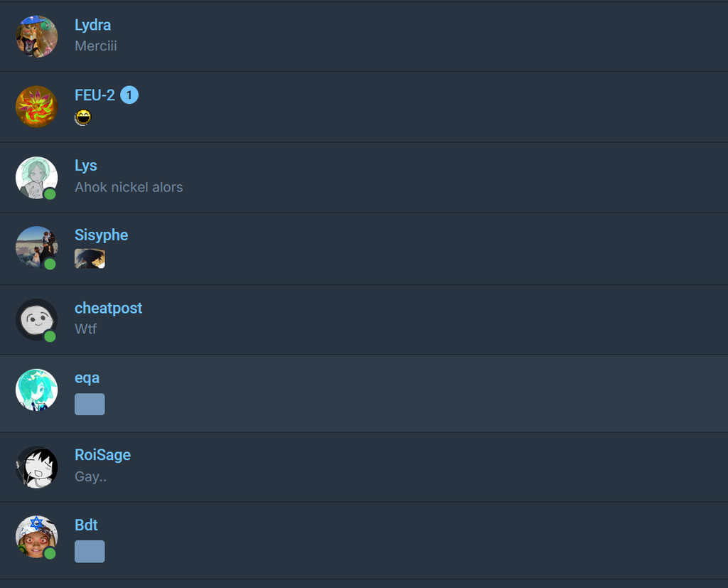Open the conversation with message "Ahok nickel alors"
This screenshot has height=588, width=728.
pos(129,188)
